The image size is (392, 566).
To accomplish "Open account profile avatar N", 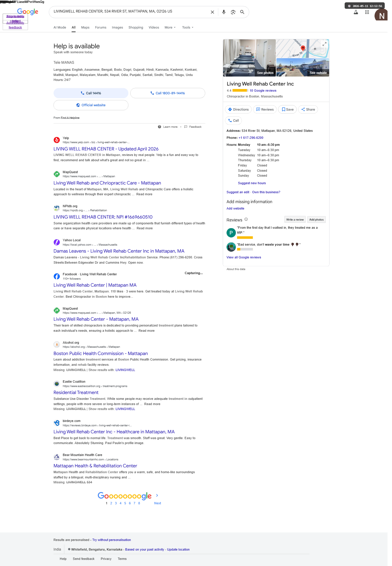I will [381, 15].
